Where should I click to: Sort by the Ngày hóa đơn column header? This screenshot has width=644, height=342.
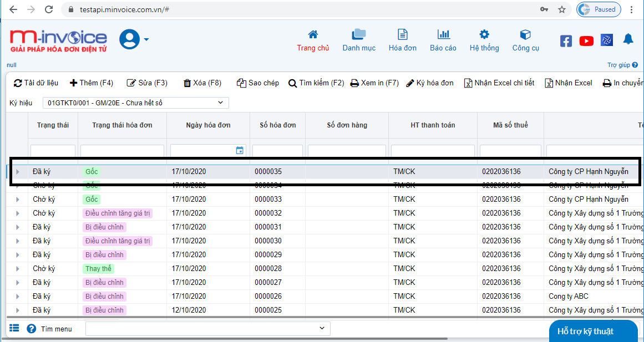[208, 125]
